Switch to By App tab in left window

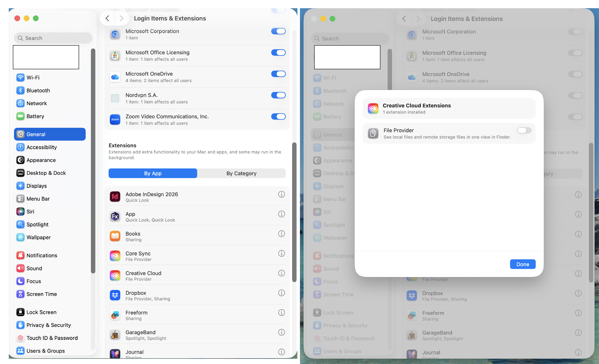(x=153, y=173)
